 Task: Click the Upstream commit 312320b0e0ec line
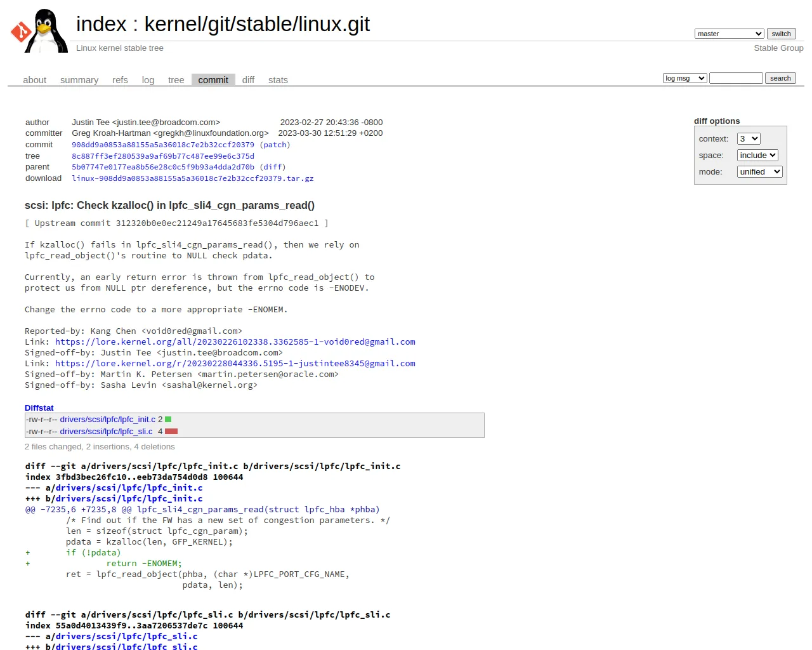coord(176,223)
